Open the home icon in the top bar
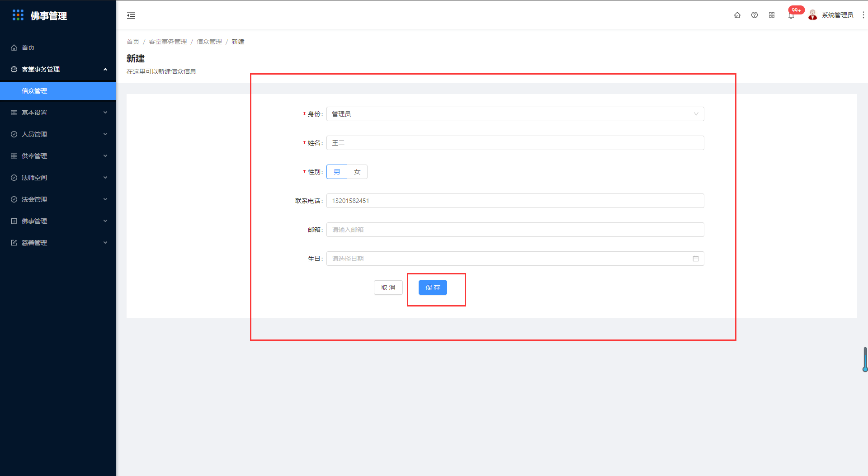This screenshot has height=476, width=868. coord(737,15)
